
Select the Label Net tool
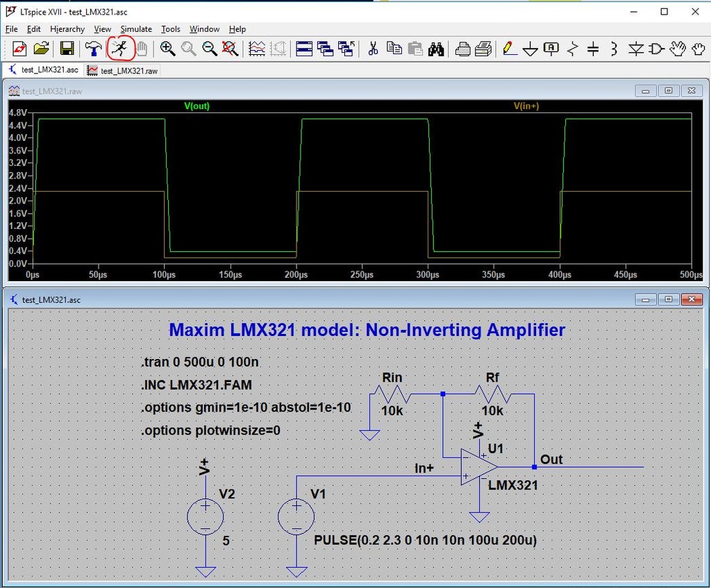click(551, 49)
